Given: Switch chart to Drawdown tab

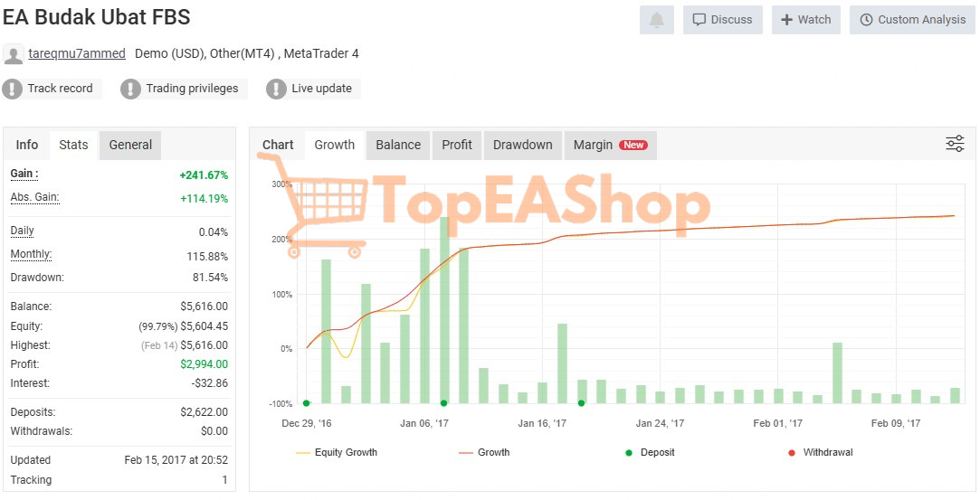Looking at the screenshot, I should [x=522, y=145].
